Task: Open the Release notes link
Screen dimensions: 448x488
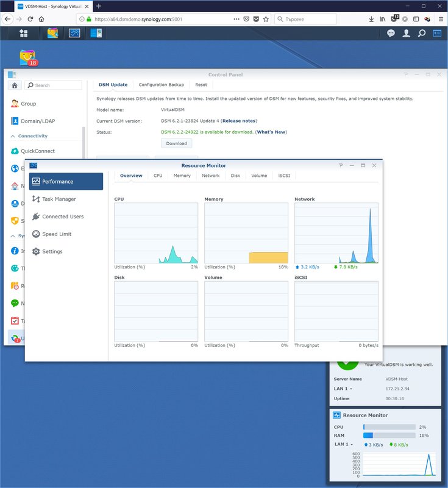Action: click(239, 121)
